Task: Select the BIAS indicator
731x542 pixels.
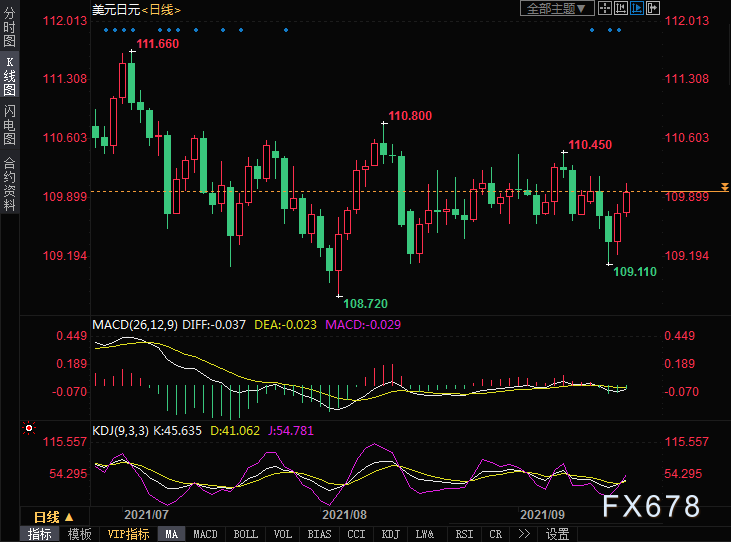Action: (x=319, y=534)
